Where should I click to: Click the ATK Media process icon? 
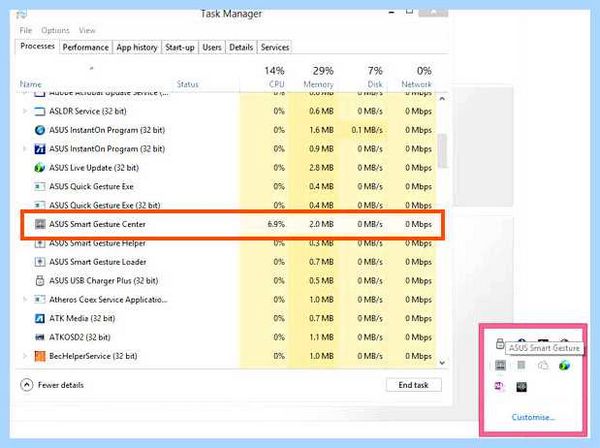tap(40, 318)
